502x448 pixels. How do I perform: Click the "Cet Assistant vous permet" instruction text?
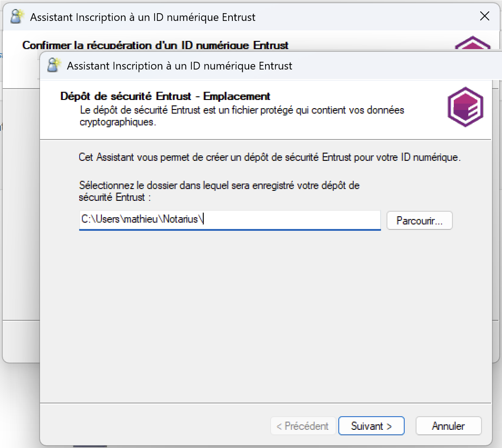tap(270, 158)
